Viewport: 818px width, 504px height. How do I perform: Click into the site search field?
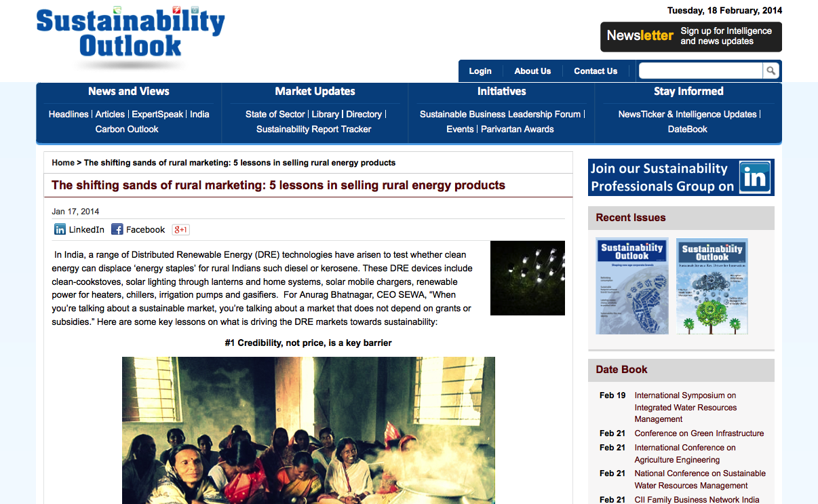click(x=701, y=71)
